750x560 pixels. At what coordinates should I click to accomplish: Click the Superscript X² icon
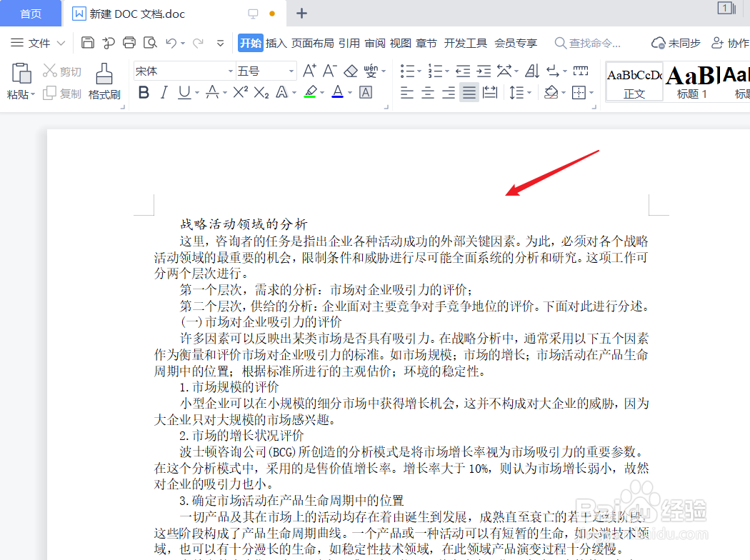pos(240,92)
